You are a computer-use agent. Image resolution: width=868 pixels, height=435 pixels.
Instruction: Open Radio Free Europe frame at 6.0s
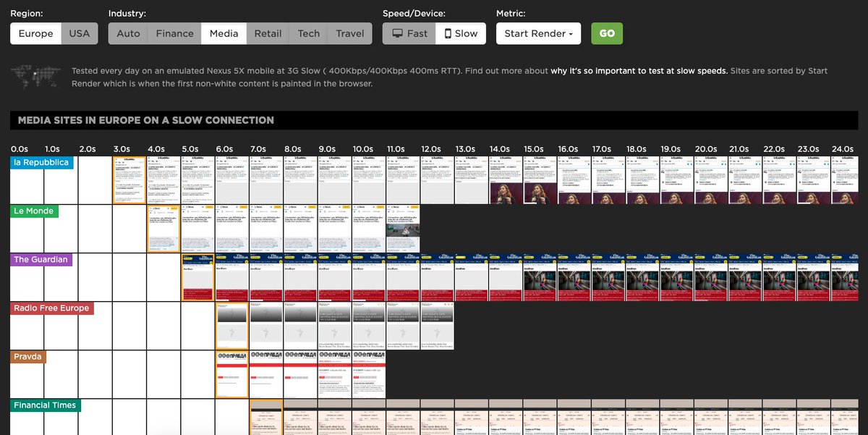point(232,326)
